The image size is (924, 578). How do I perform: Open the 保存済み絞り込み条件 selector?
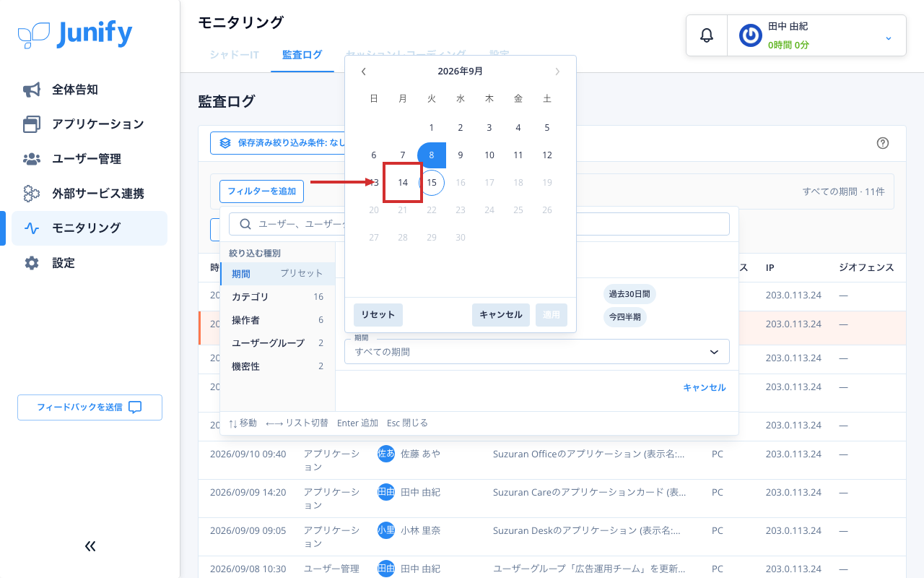[x=279, y=143]
